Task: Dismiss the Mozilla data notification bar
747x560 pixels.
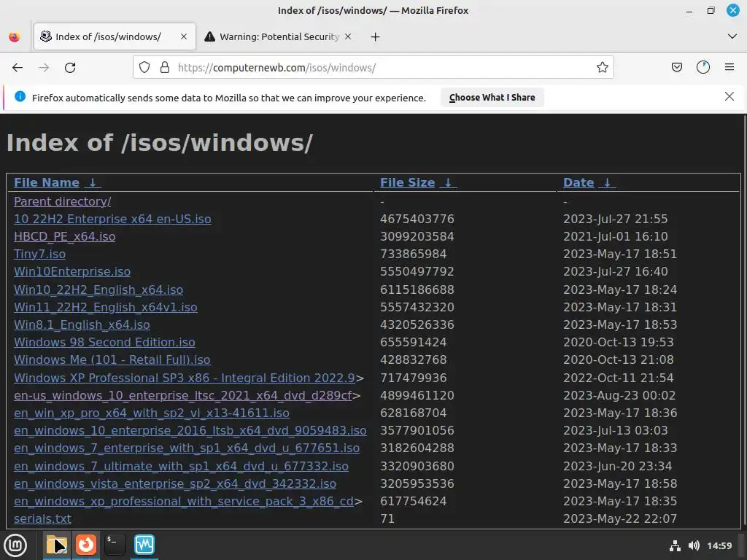Action: click(729, 97)
